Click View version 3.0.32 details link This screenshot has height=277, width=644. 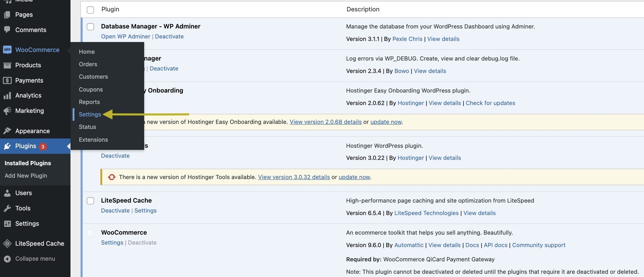pyautogui.click(x=294, y=177)
